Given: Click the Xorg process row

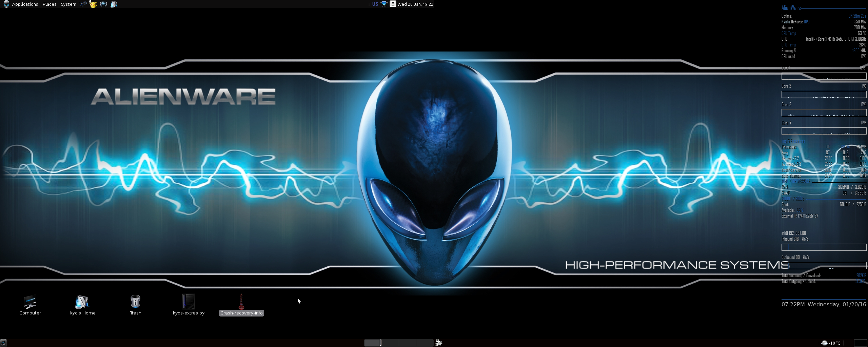Looking at the screenshot, I should click(x=824, y=152).
